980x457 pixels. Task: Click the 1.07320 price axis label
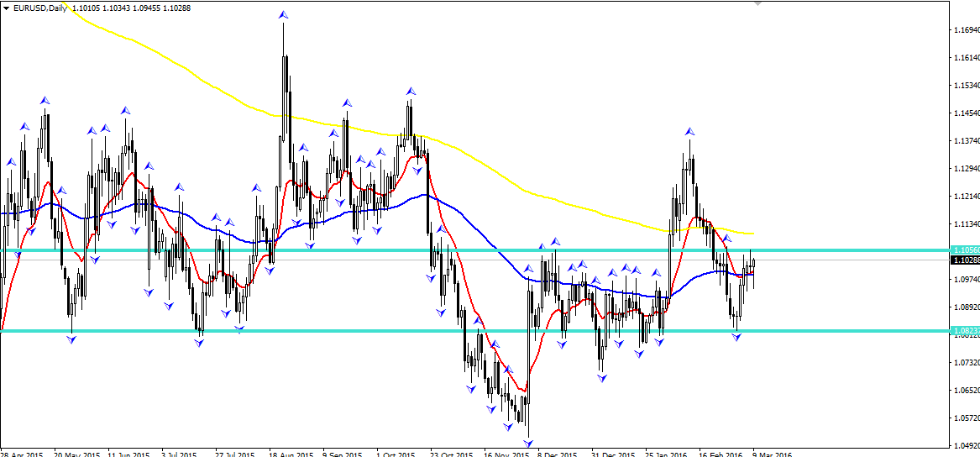tap(967, 363)
